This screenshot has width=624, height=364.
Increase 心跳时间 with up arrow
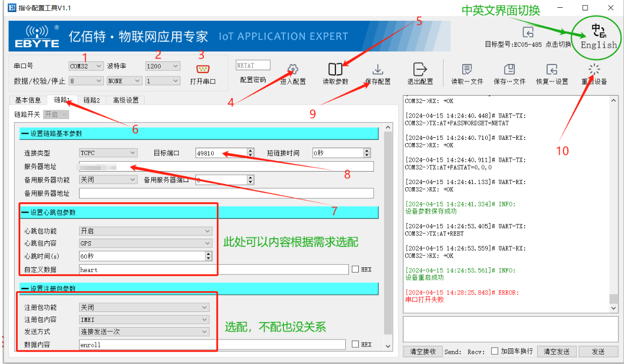coord(209,254)
